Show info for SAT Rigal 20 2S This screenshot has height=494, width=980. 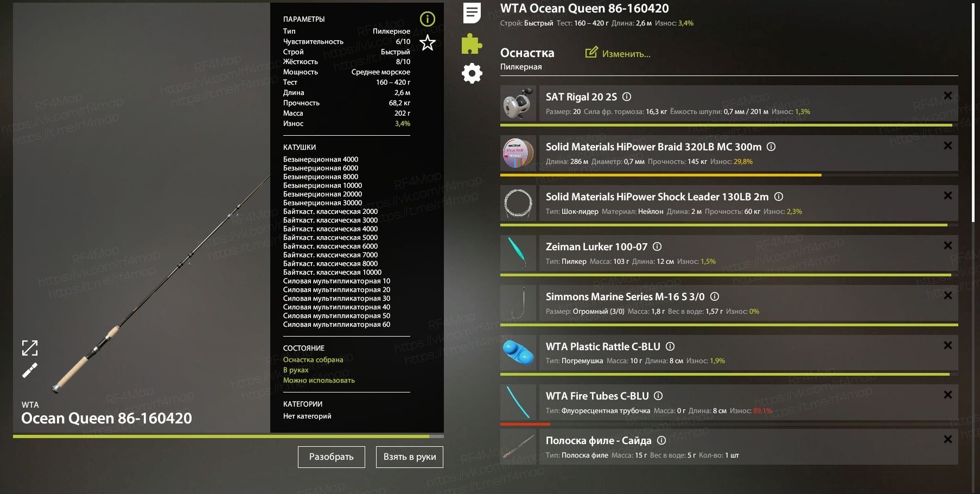tap(627, 97)
